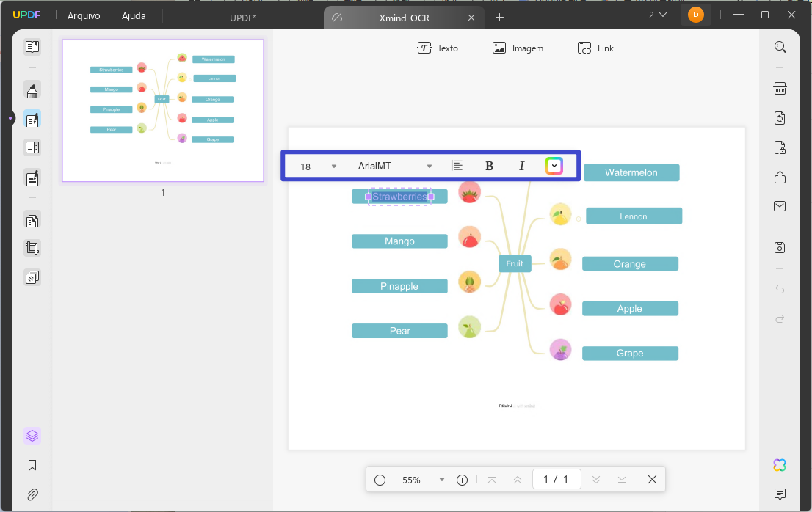Add a Link to the document
This screenshot has height=512, width=812.
595,48
